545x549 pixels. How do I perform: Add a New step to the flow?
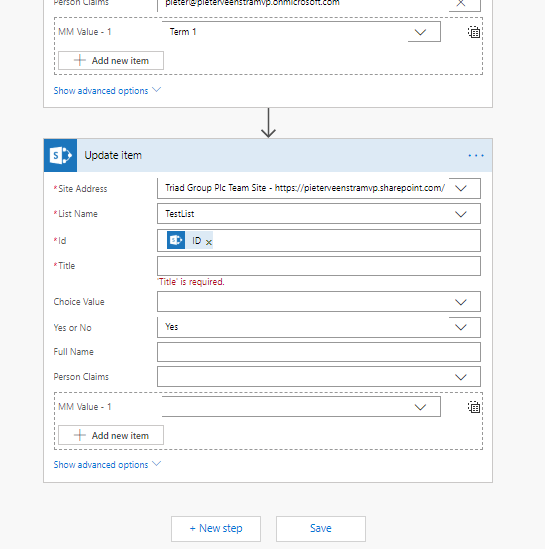[216, 528]
